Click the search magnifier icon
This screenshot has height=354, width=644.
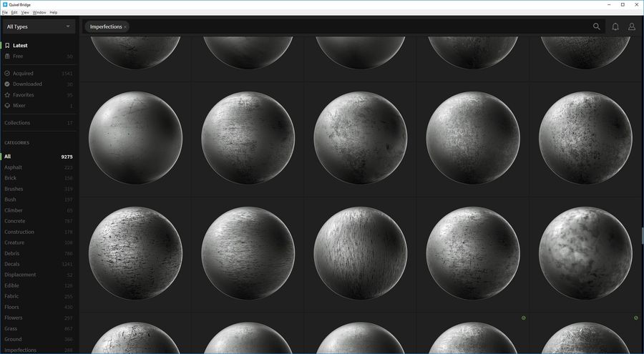(596, 26)
